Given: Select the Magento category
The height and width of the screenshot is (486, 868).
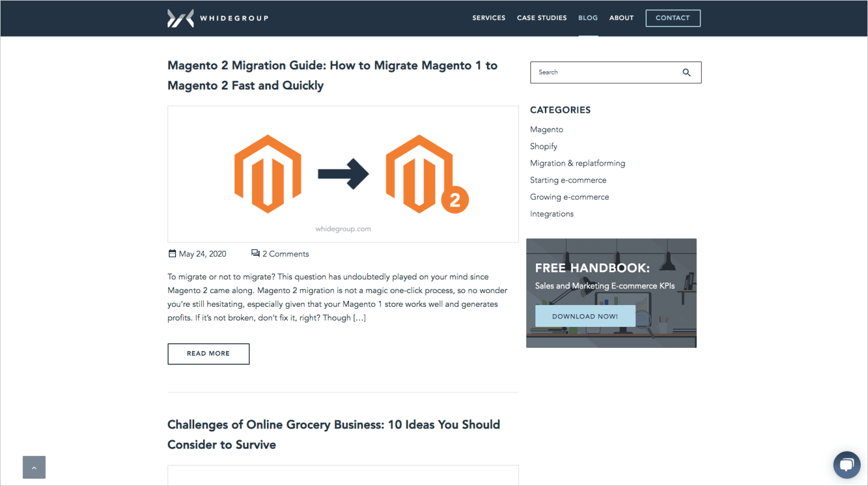Looking at the screenshot, I should click(x=547, y=130).
